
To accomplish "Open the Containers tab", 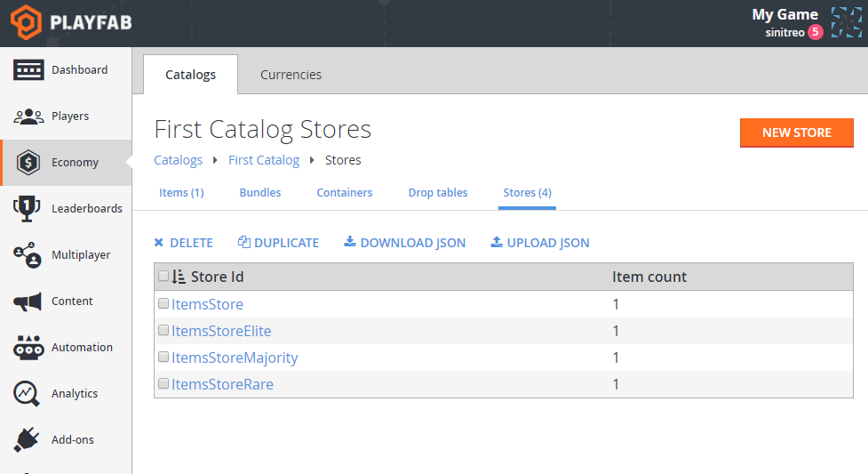I will click(x=345, y=192).
